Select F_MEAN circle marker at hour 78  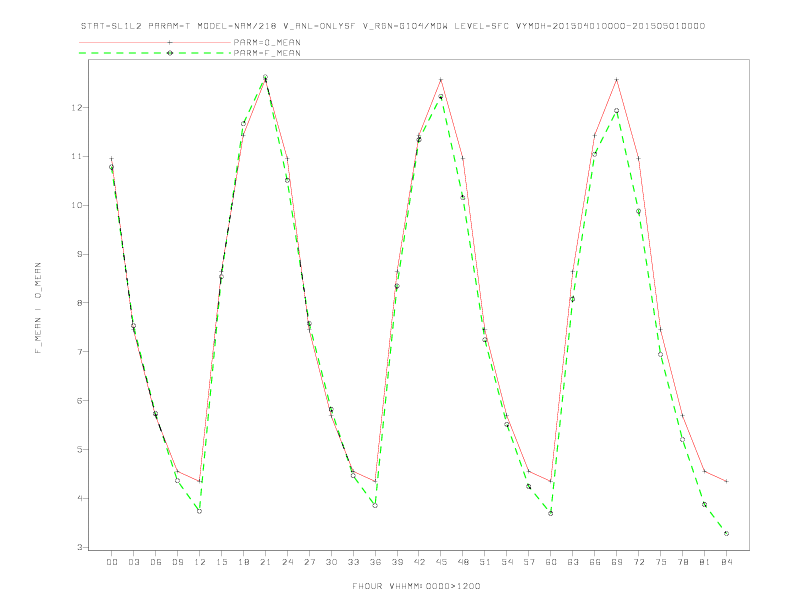[x=682, y=439]
